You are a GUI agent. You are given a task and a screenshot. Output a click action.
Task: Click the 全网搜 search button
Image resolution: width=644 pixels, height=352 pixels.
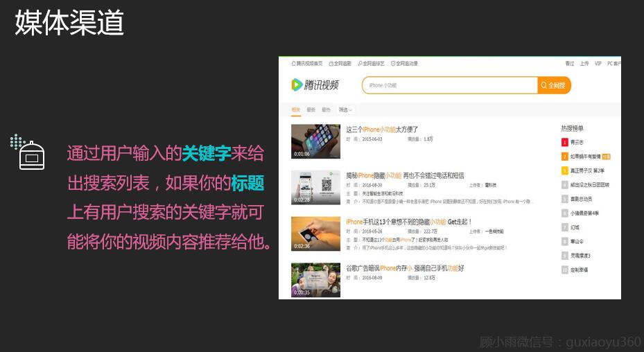(x=554, y=85)
